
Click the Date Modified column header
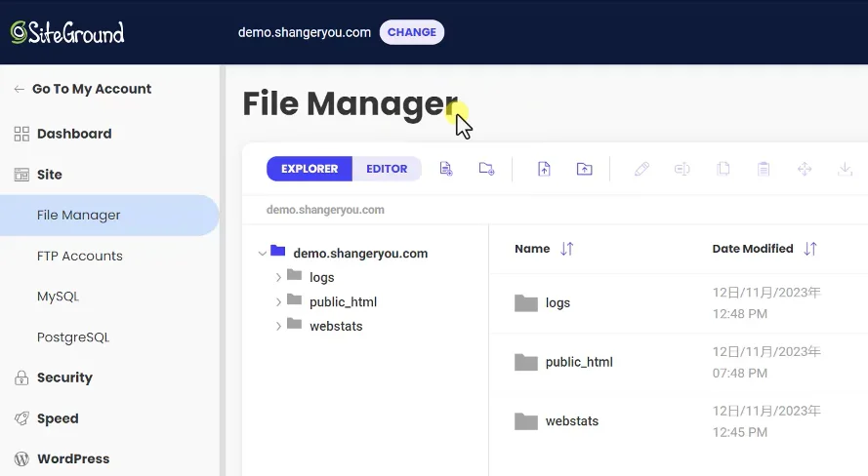(x=753, y=249)
